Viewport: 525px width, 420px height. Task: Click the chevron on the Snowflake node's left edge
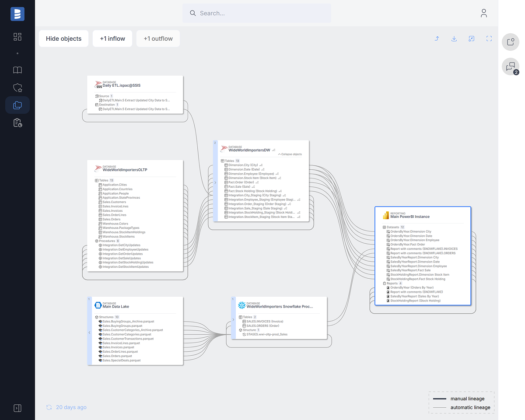point(233,320)
